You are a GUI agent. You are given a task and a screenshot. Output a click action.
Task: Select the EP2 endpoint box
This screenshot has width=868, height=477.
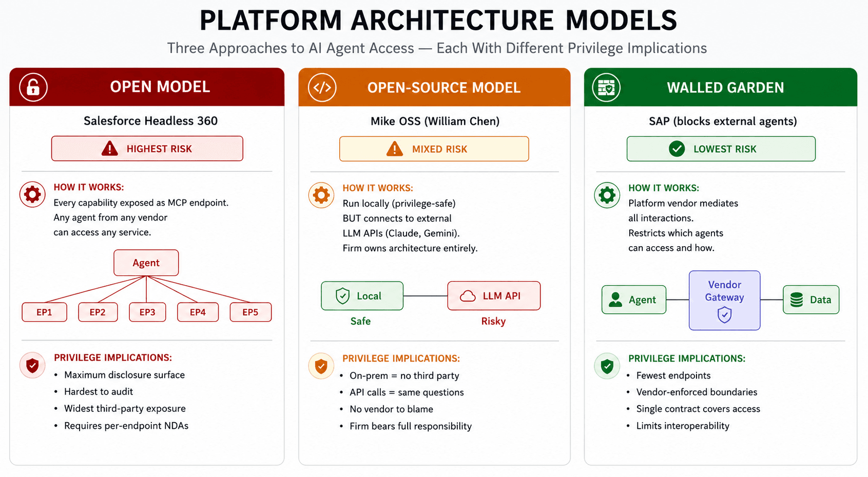pyautogui.click(x=98, y=312)
